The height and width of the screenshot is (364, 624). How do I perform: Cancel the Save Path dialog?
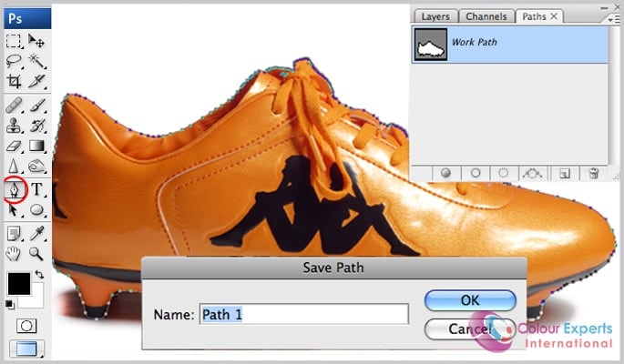(470, 329)
